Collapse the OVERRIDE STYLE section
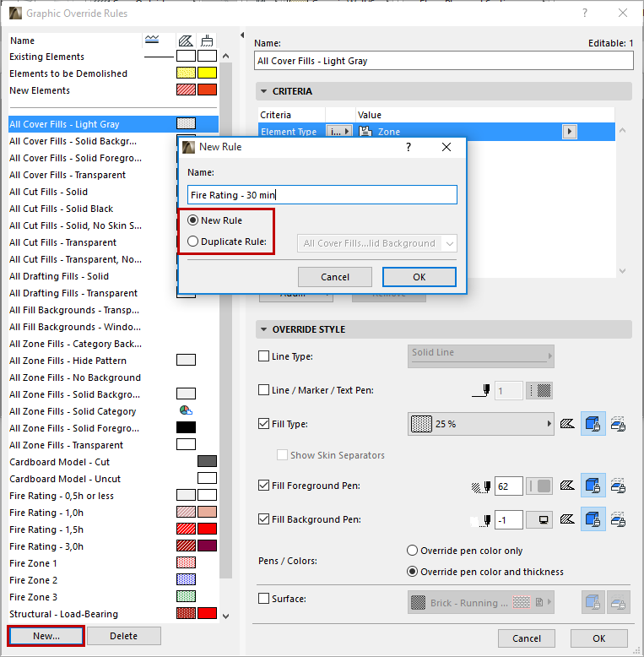644x657 pixels. click(264, 329)
